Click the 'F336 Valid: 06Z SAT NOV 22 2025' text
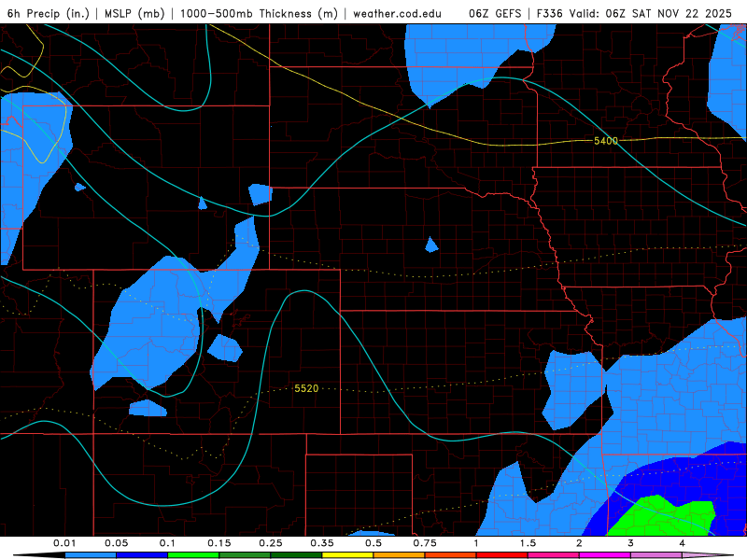Image resolution: width=747 pixels, height=560 pixels. (x=634, y=13)
